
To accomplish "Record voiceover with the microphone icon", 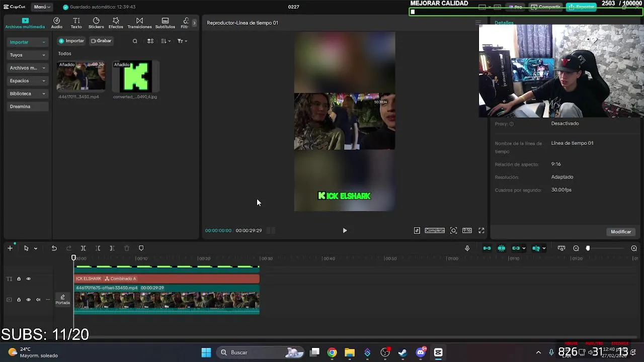I will pos(467,248).
